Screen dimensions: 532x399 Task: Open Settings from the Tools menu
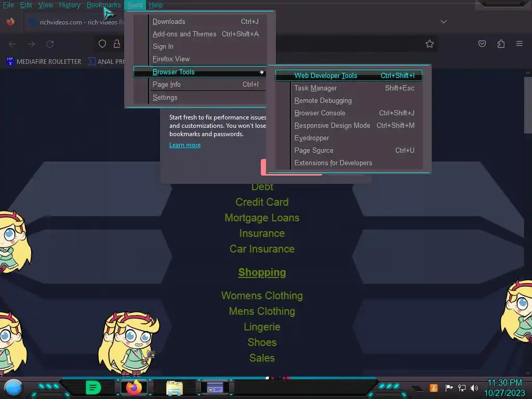coord(199,97)
